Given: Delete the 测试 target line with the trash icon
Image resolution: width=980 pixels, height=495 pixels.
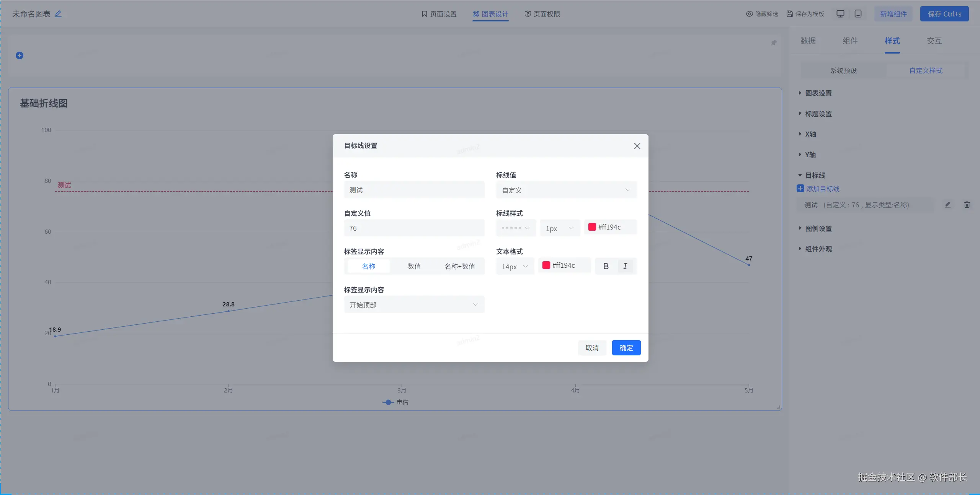Looking at the screenshot, I should 967,205.
